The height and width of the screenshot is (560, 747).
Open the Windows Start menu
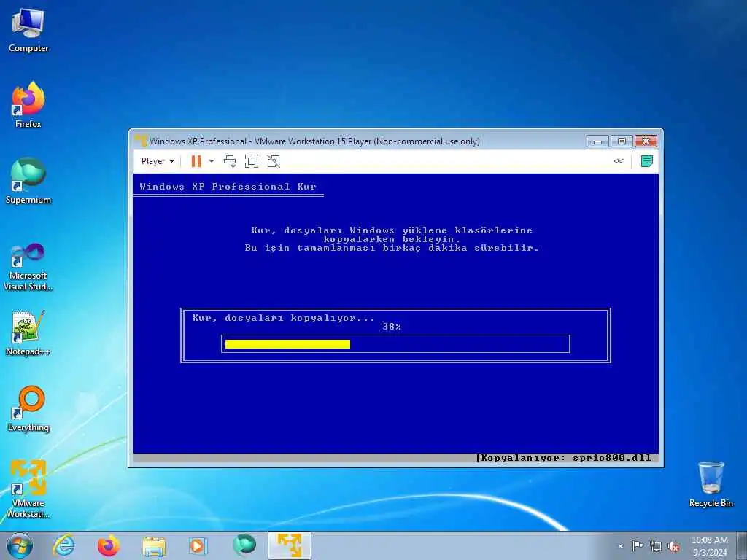20,545
